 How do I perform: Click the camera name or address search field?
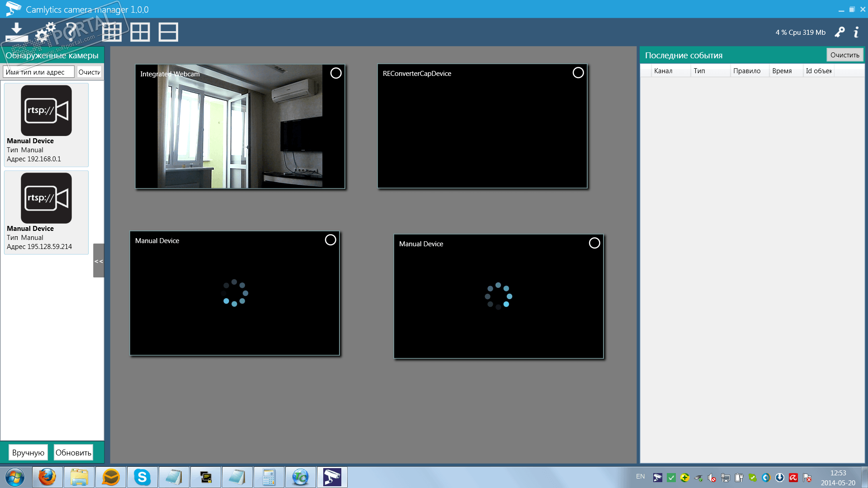(38, 72)
